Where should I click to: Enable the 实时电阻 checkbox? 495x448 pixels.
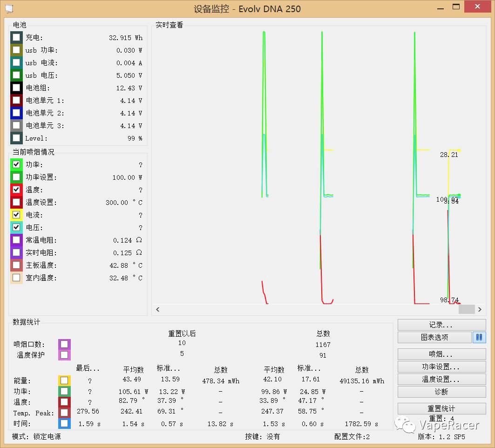click(16, 252)
